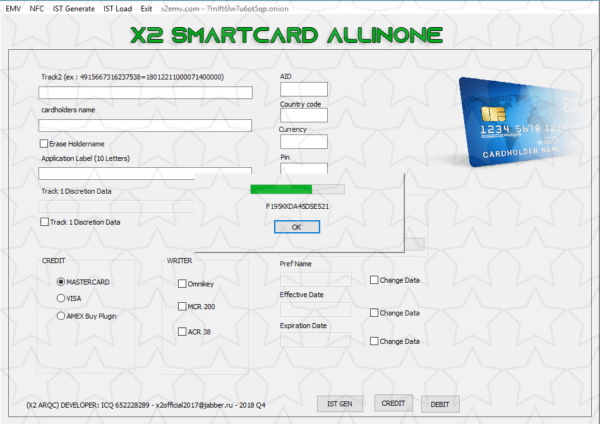Tick Change Data for Pref Name
The width and height of the screenshot is (600, 424).
[374, 280]
